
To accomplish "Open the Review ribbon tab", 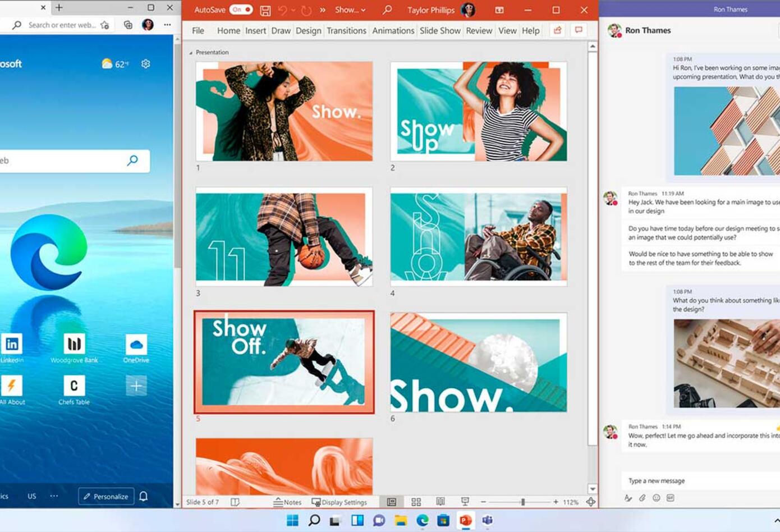I will pos(479,31).
